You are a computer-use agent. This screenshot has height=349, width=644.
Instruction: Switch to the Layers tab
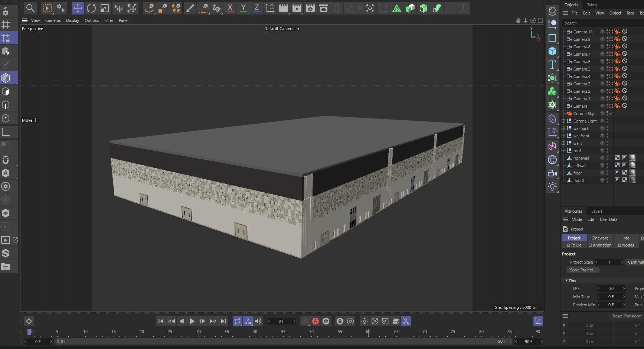click(597, 211)
